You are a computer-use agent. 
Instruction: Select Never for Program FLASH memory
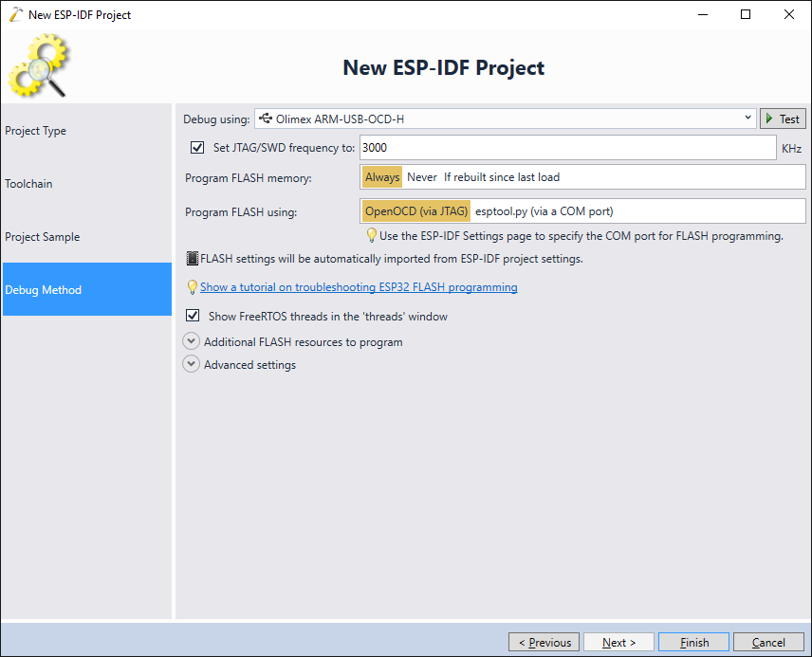[422, 177]
